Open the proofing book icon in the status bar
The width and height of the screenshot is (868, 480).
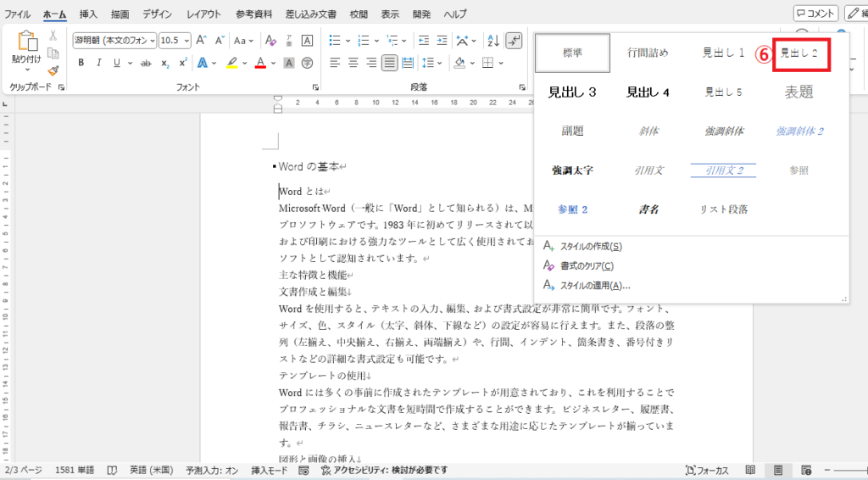tap(113, 471)
